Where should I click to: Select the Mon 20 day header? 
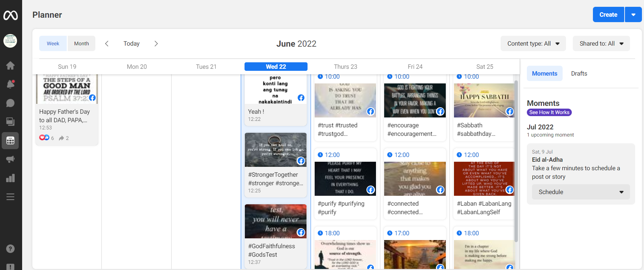click(x=137, y=67)
